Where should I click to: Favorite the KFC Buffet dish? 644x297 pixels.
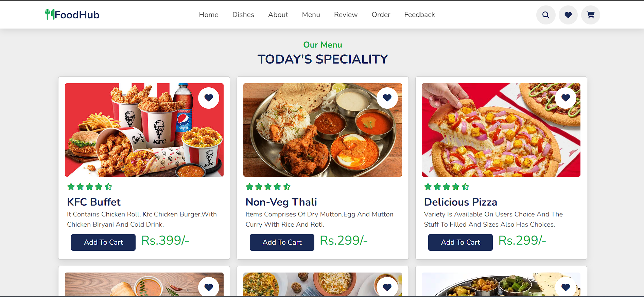(209, 98)
